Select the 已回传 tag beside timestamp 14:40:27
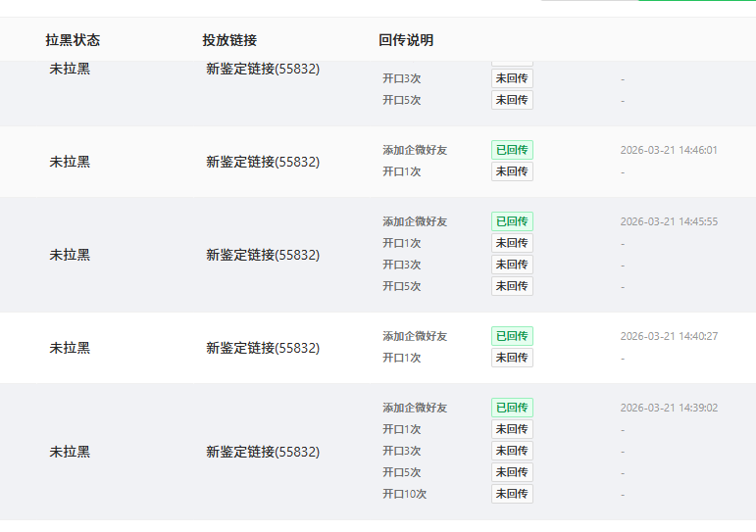 pyautogui.click(x=512, y=336)
